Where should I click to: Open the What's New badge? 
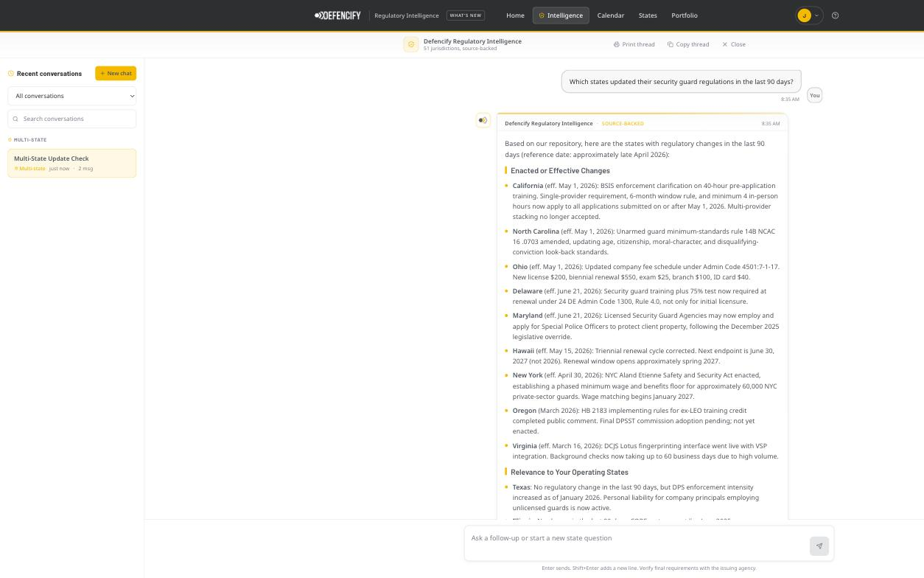click(x=466, y=15)
